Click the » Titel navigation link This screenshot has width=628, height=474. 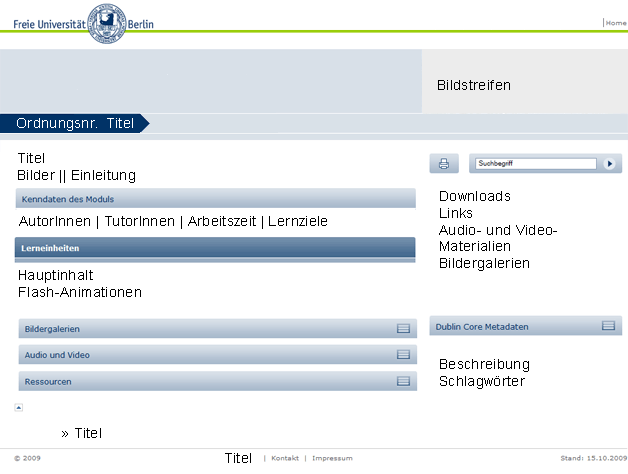click(x=82, y=433)
